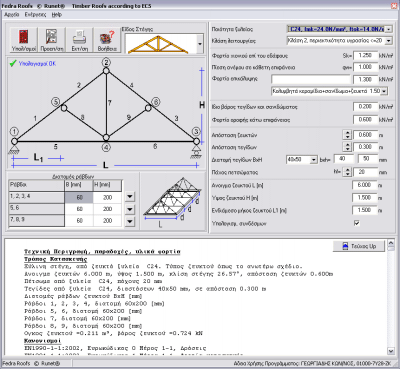The image size is (400, 369).
Task: Select the B cell 60 for members 1, 2, 3, 4
Action: (79, 197)
